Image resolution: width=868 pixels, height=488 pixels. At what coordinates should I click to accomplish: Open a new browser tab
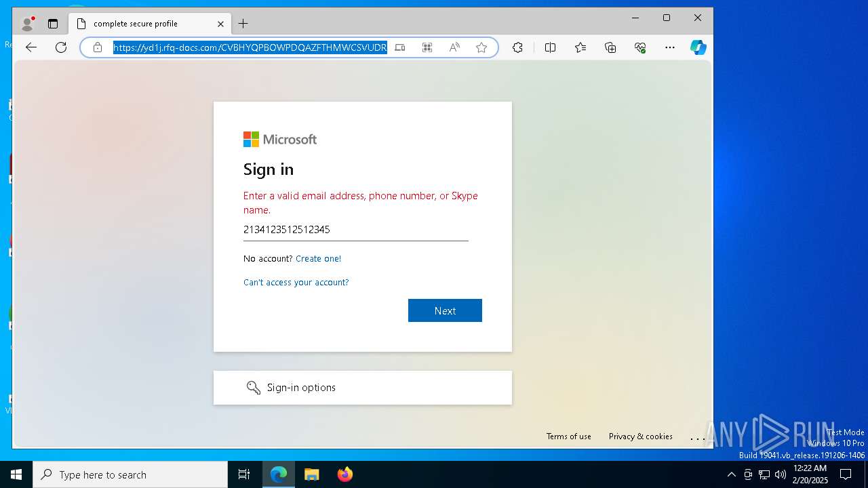(x=243, y=24)
